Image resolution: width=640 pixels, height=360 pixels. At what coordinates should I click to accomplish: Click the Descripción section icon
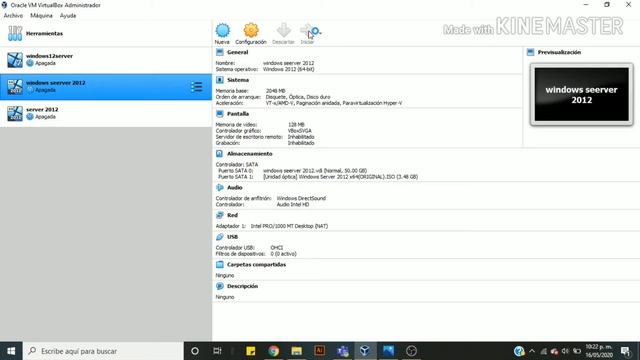coord(220,286)
